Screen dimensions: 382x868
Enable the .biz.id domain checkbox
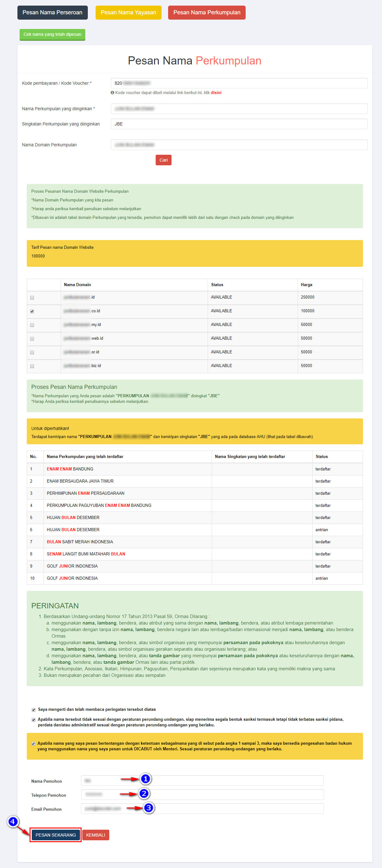[x=32, y=366]
